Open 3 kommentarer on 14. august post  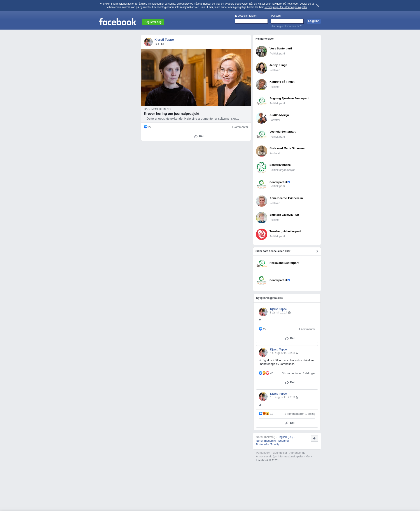click(x=292, y=373)
